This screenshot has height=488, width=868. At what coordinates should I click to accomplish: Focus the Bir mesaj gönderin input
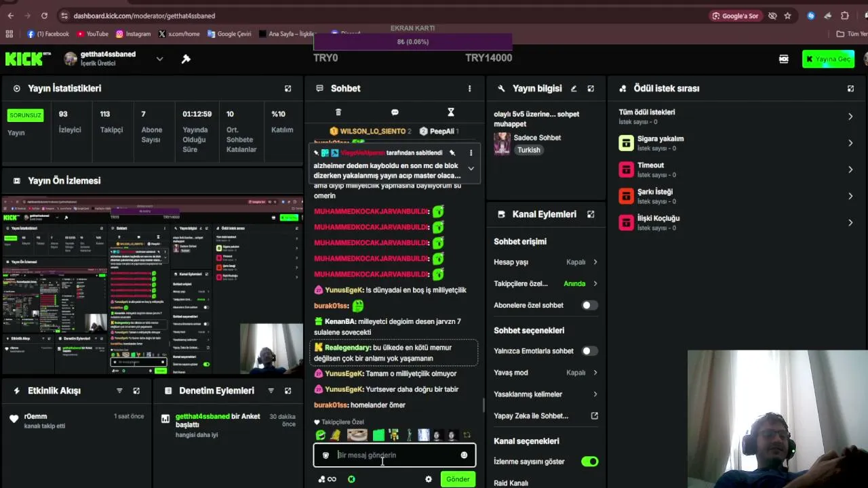coord(394,455)
